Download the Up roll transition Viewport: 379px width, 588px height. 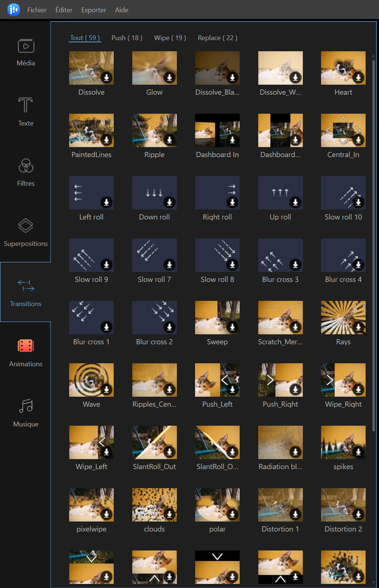pos(295,202)
